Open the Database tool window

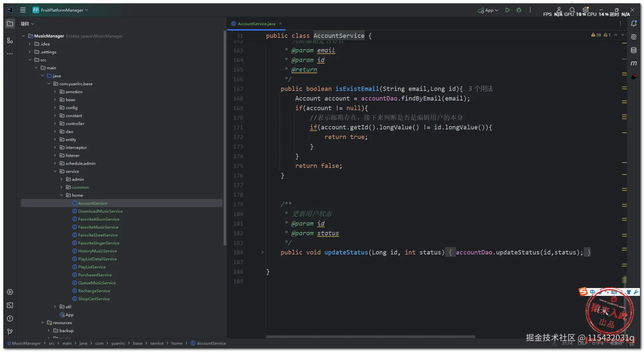click(634, 50)
